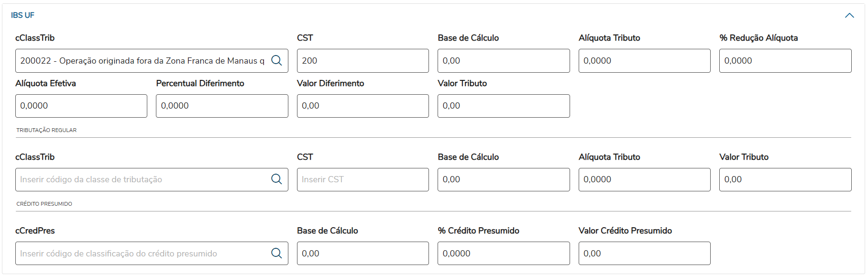
Task: Click the Alíquota Efetiva input
Action: click(81, 106)
